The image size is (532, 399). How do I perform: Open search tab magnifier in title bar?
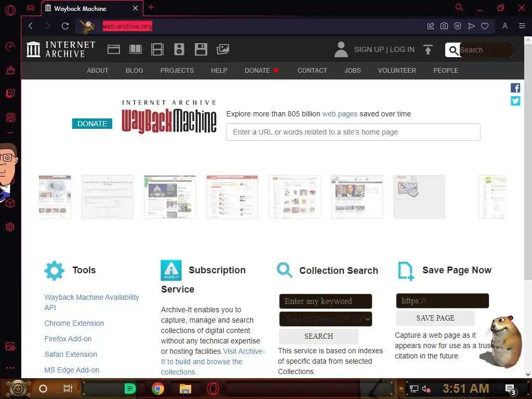459,7
